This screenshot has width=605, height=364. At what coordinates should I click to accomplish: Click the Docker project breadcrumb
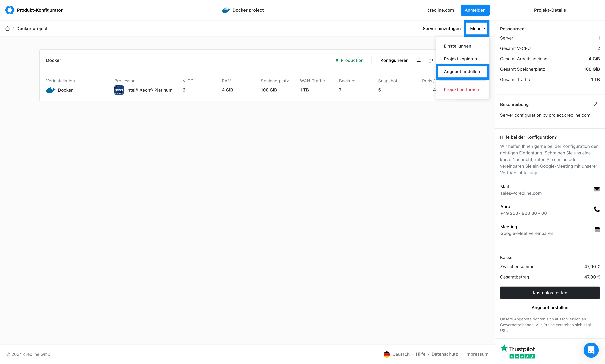click(x=32, y=28)
